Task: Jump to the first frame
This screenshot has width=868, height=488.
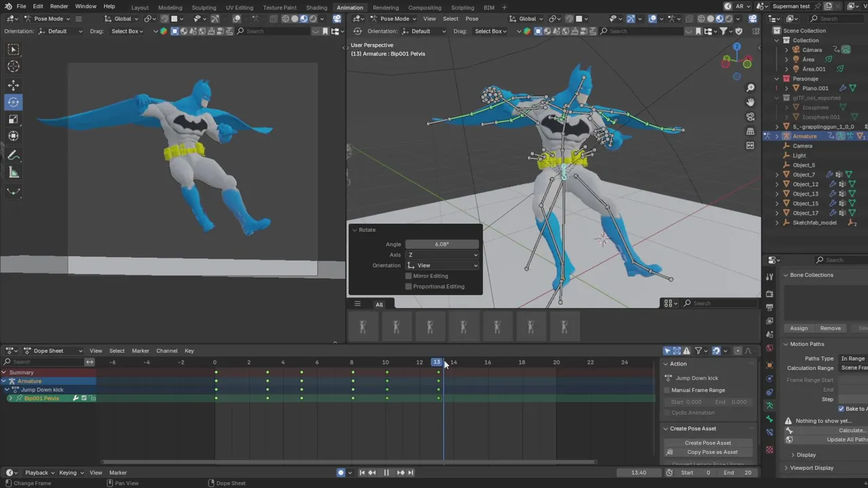Action: click(x=361, y=472)
